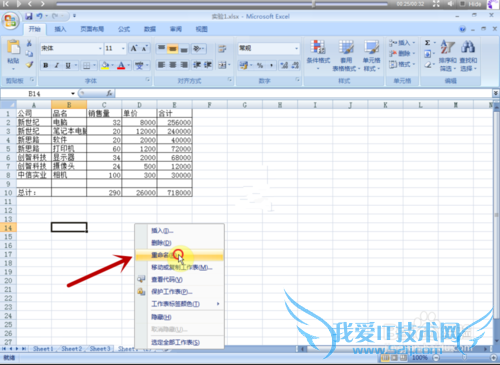Open Format as Table (套用表格格式)

346,55
